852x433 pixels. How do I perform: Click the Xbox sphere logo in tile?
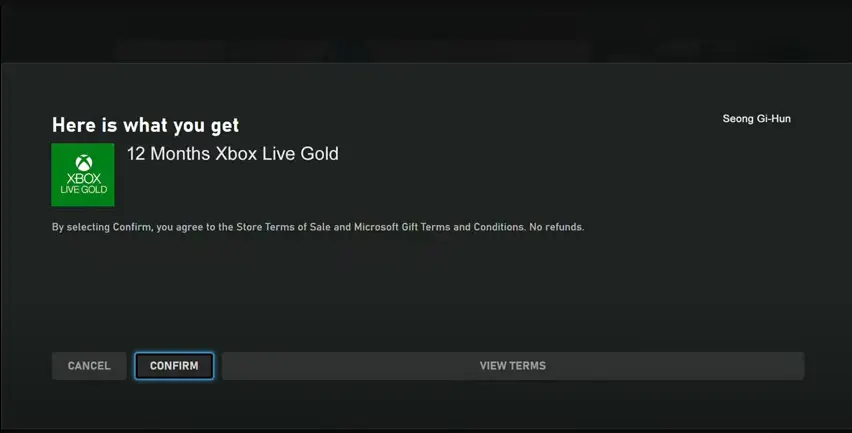tap(84, 162)
